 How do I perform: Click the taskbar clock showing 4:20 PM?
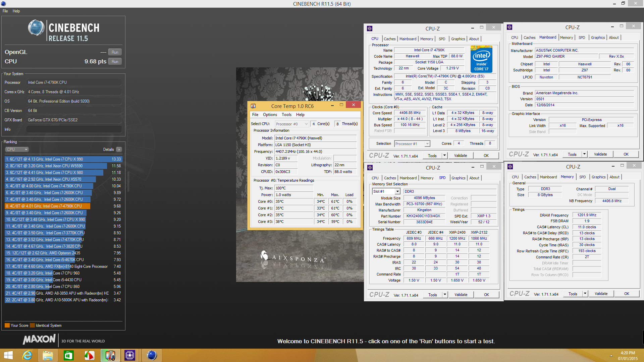(628, 356)
